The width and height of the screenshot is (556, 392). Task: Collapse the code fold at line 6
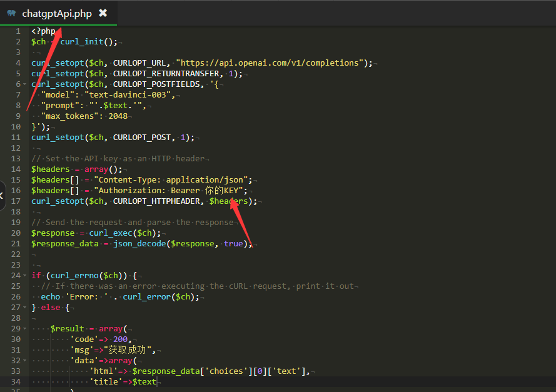click(x=24, y=84)
